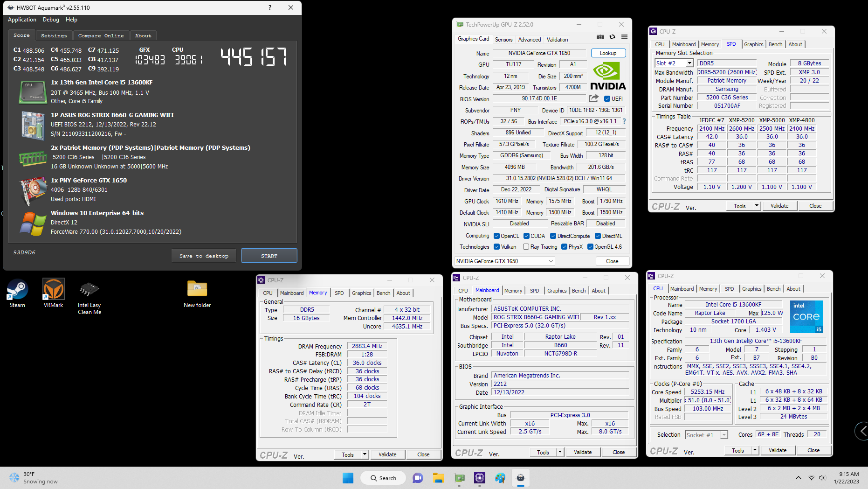Screen dimensions: 868x489
Task: Open the GPU selection dropdown in GPU-Z
Action: click(505, 261)
